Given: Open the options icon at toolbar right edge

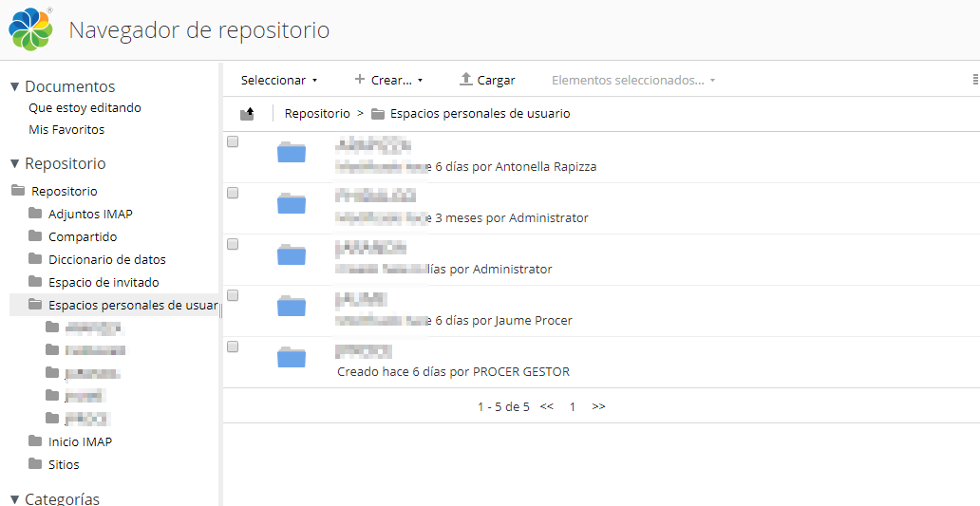Looking at the screenshot, I should coord(975,80).
